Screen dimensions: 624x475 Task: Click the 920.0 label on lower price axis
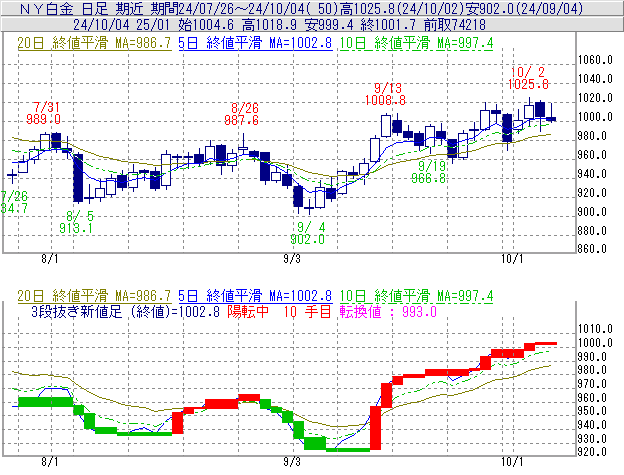592,452
